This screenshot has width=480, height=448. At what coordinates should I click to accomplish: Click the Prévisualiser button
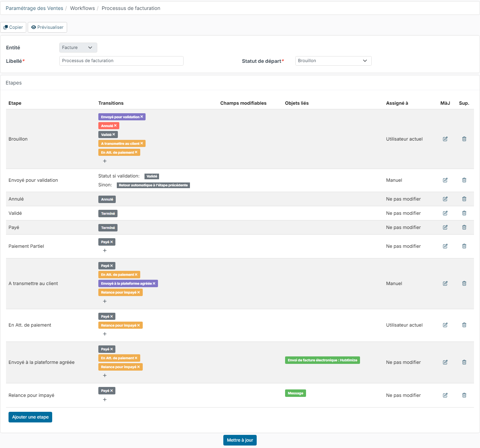[x=47, y=27]
